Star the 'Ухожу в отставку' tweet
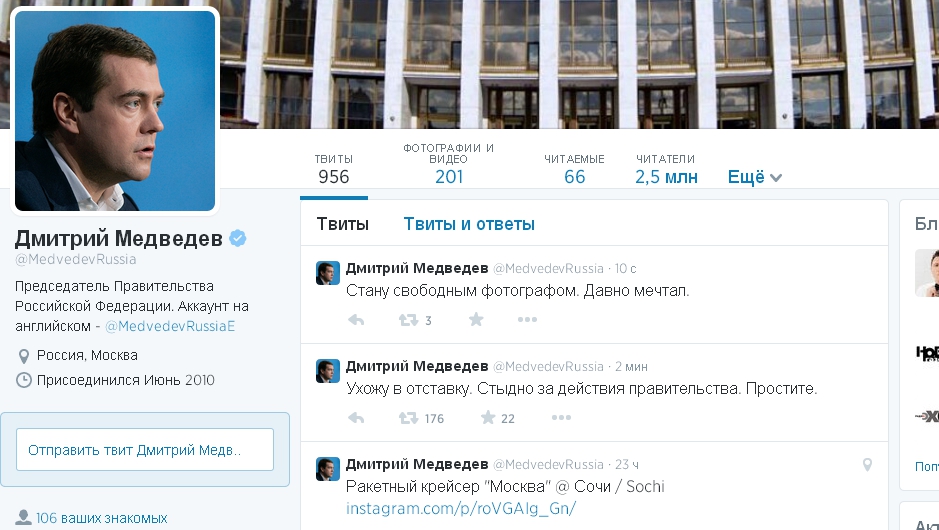Viewport: 939px width, 530px height. point(488,417)
